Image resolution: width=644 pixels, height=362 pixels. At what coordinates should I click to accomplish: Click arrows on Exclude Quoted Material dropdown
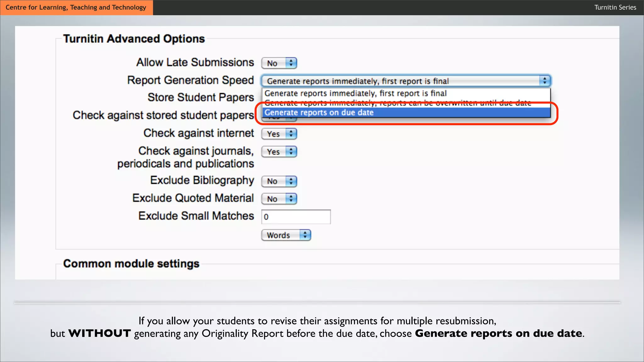click(x=291, y=199)
